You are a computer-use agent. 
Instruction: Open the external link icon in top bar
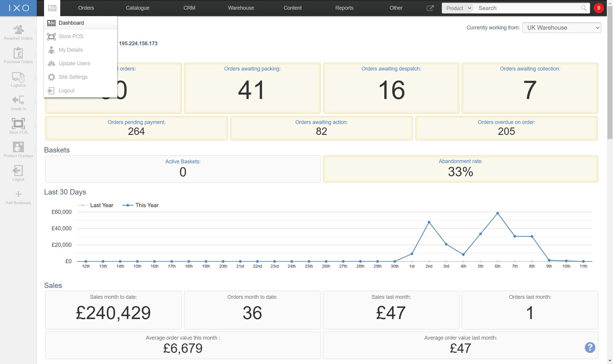(430, 8)
